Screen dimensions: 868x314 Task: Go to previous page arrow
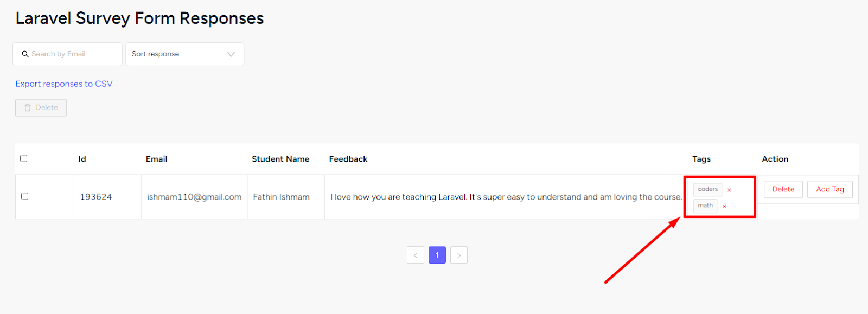pyautogui.click(x=416, y=255)
